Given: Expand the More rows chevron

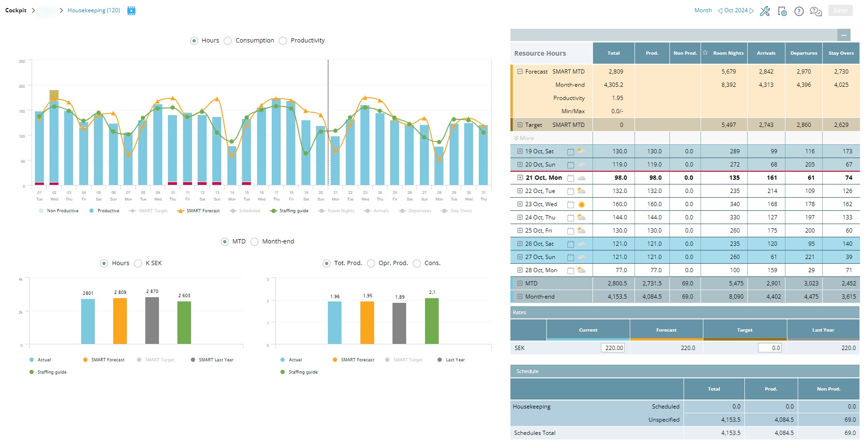Looking at the screenshot, I should click(x=517, y=138).
